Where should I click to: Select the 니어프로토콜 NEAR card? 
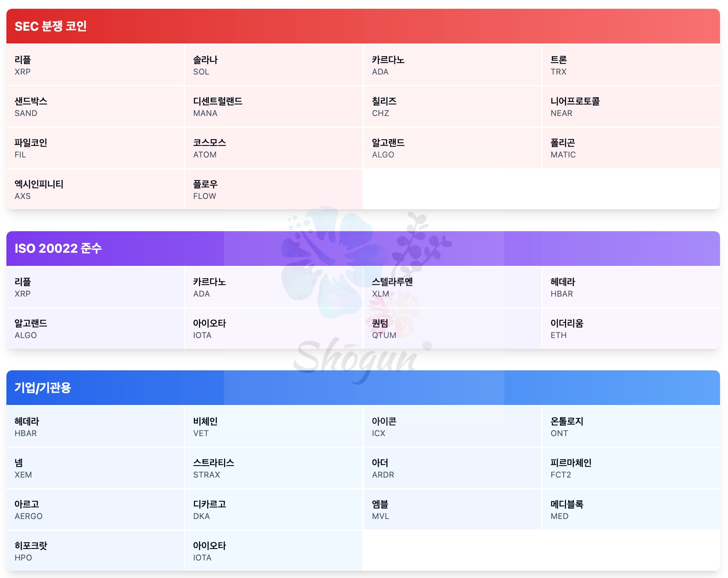pos(631,106)
